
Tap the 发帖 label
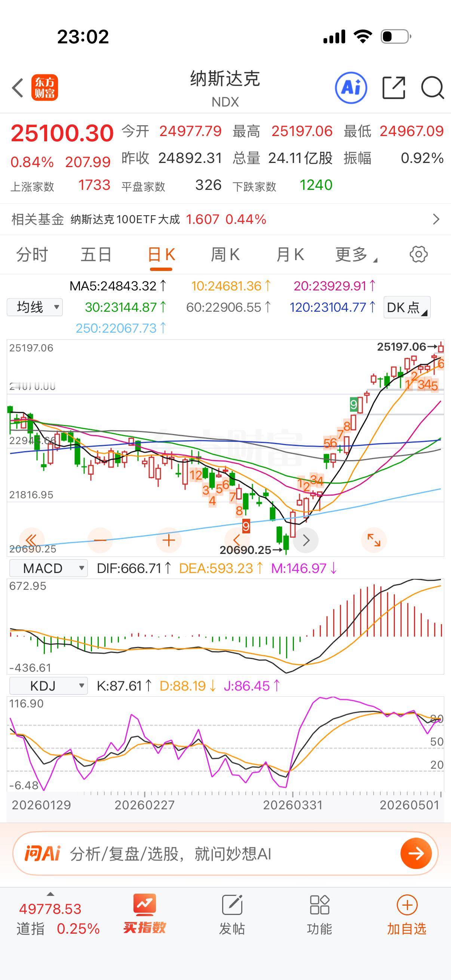[232, 929]
